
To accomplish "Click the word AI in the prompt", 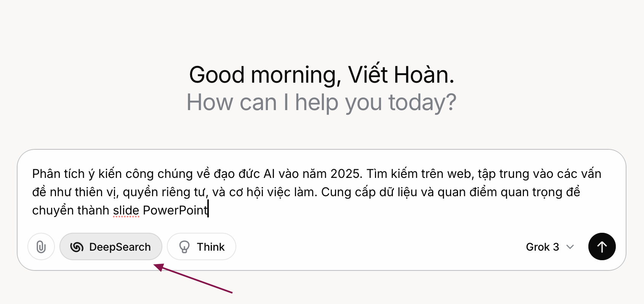I will (269, 174).
